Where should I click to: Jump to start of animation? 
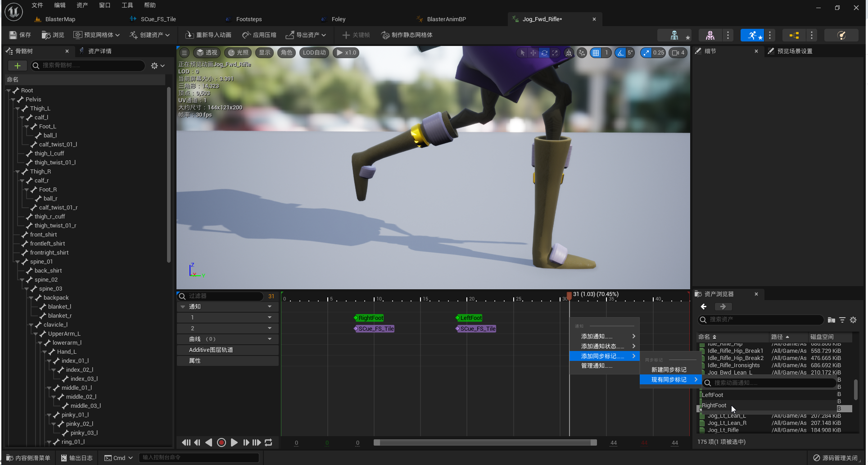point(186,443)
